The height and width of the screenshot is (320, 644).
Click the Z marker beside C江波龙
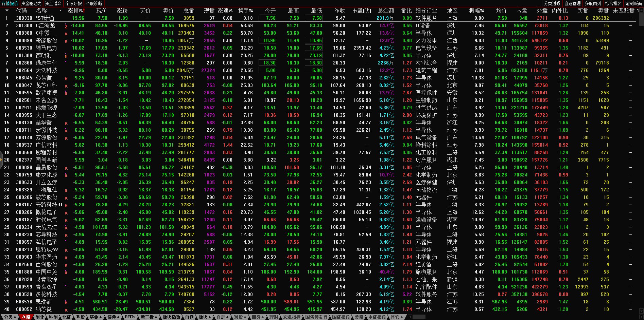(66, 26)
